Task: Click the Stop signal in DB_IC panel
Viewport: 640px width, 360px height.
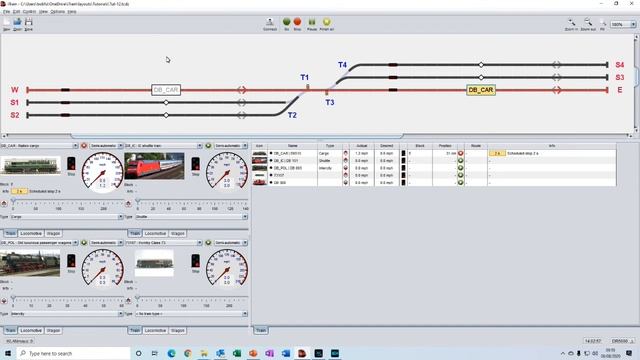Action: point(196,164)
